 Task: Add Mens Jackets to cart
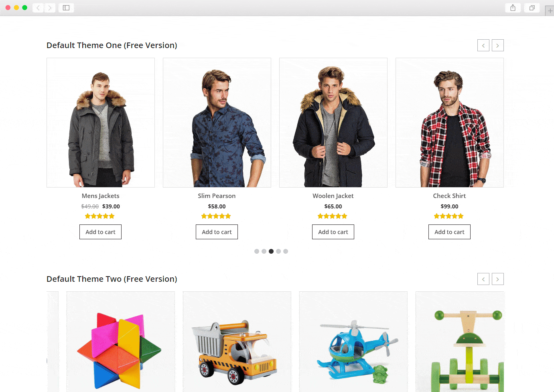[x=100, y=232]
